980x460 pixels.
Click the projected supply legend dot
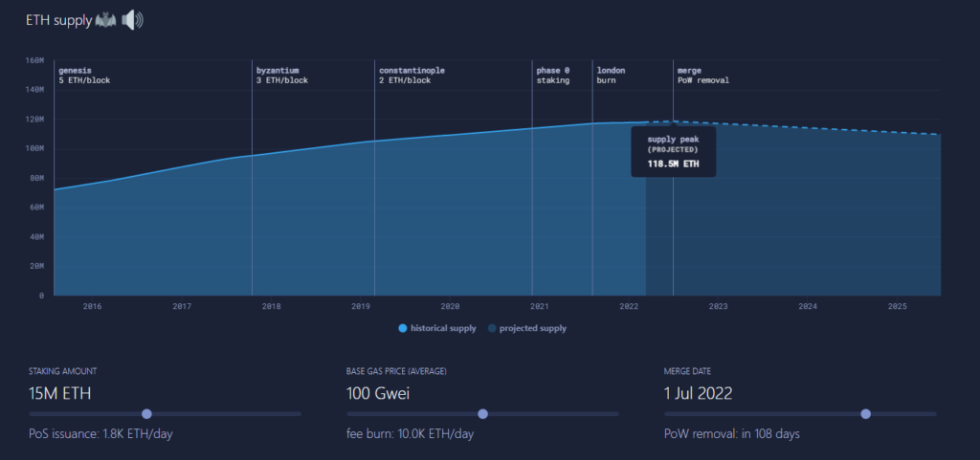[492, 328]
